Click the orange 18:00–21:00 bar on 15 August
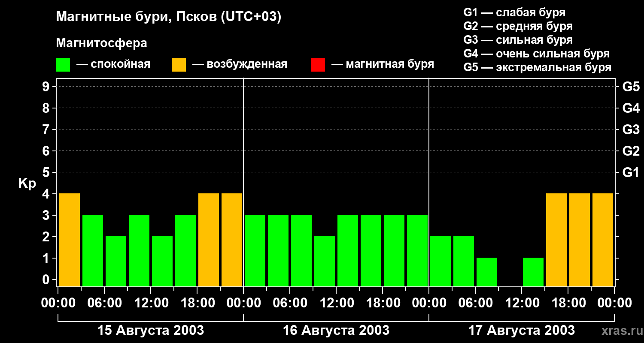Viewport: 644px width, 343px height. 209,240
